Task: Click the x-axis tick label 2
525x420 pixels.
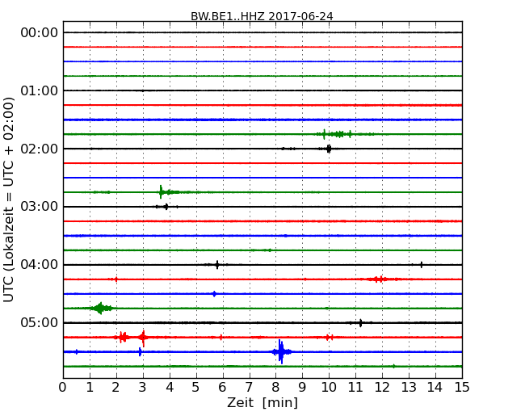Action: pyautogui.click(x=115, y=387)
